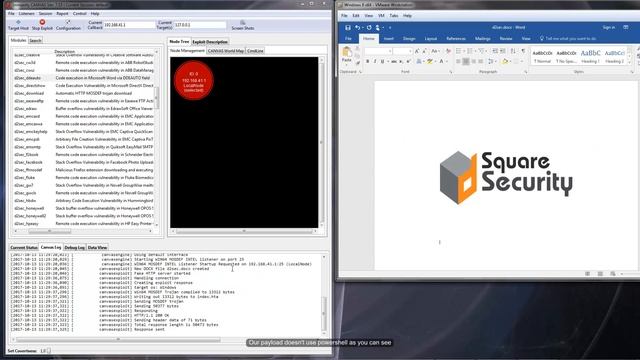Open the Exploit Description tab

pyautogui.click(x=210, y=42)
